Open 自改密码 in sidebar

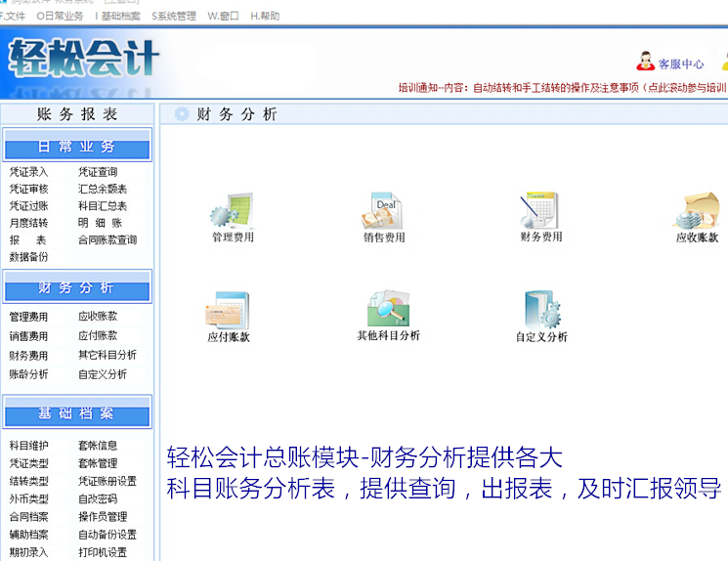(x=98, y=499)
